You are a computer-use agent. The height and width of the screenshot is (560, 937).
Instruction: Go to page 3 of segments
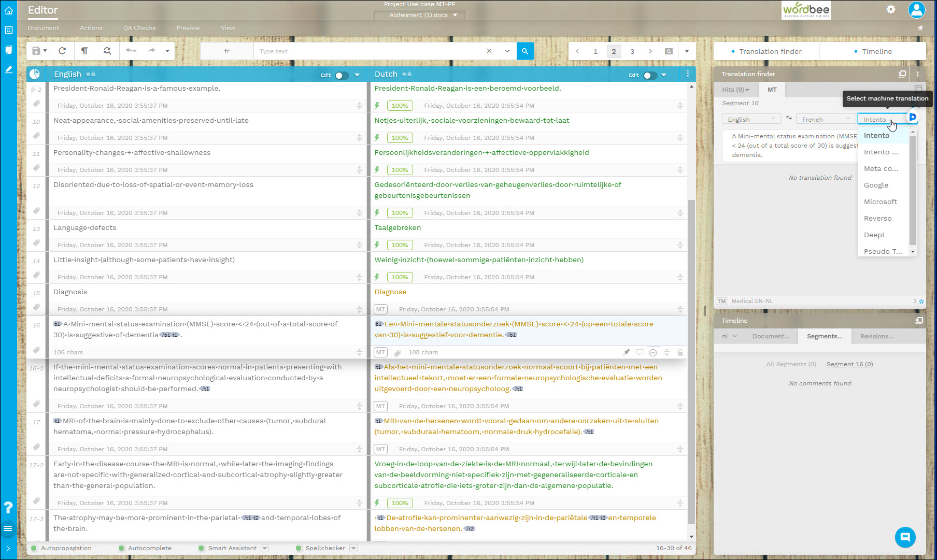(x=632, y=51)
